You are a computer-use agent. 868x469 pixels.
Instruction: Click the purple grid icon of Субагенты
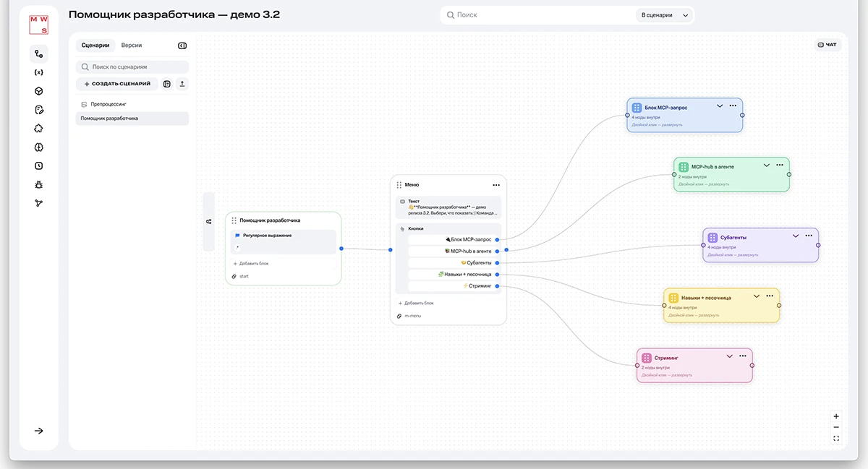pos(713,237)
